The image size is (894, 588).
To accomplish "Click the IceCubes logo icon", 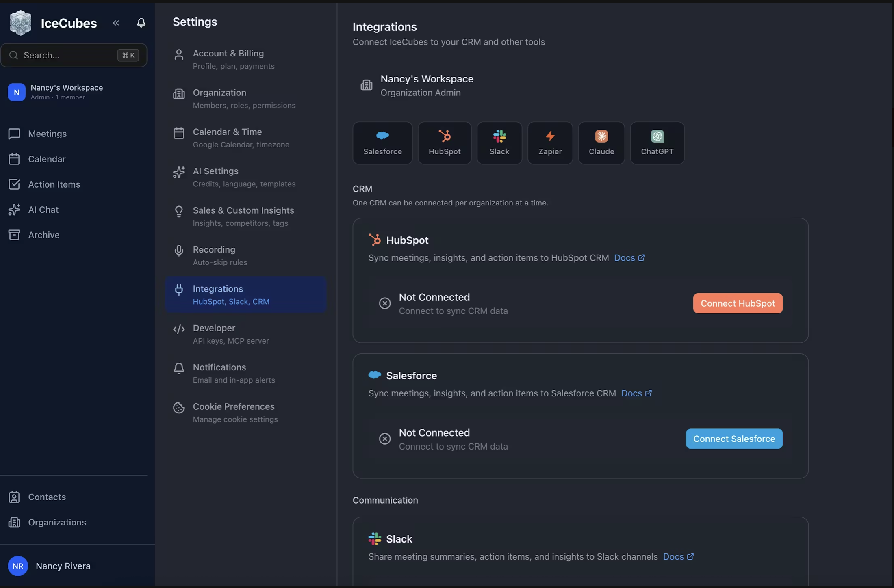I will click(x=20, y=23).
